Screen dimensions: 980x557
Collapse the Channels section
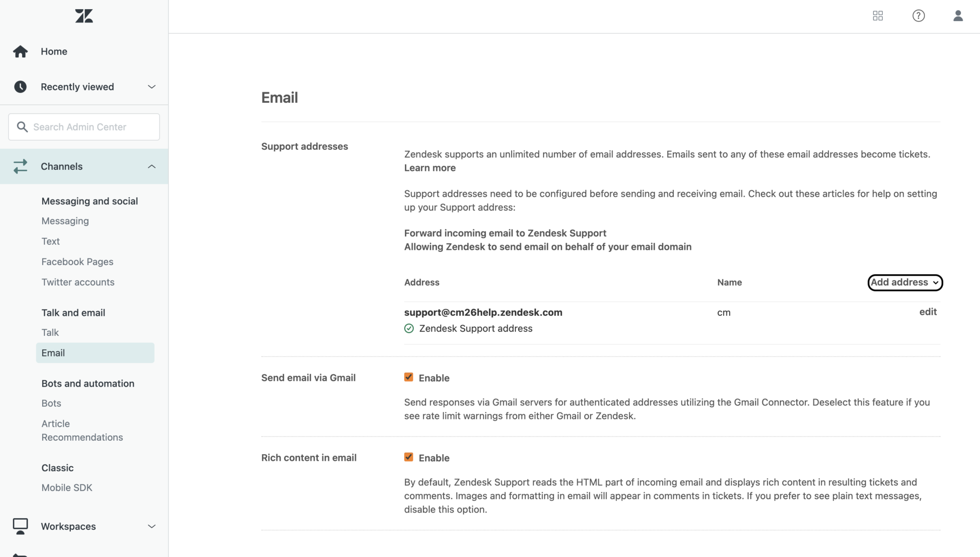click(x=151, y=166)
